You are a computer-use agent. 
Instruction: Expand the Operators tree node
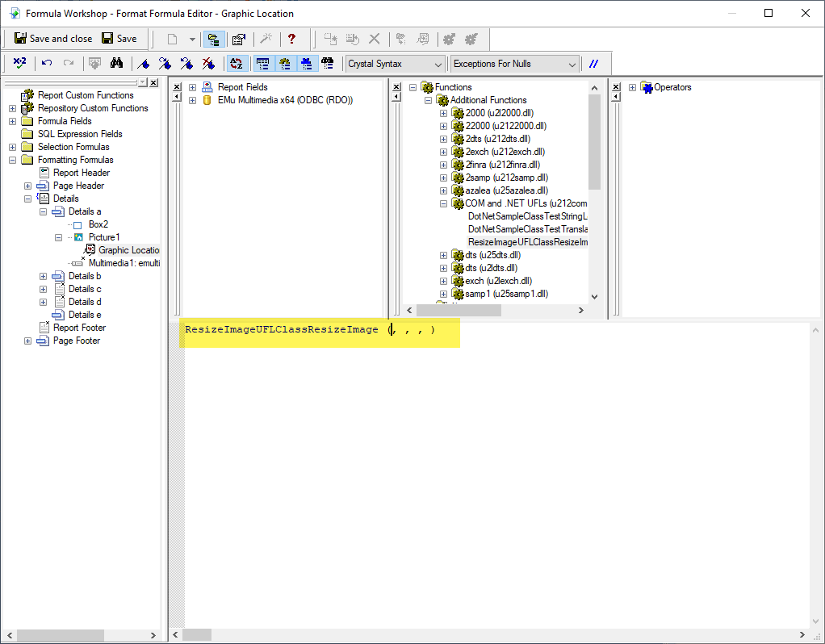pyautogui.click(x=632, y=87)
